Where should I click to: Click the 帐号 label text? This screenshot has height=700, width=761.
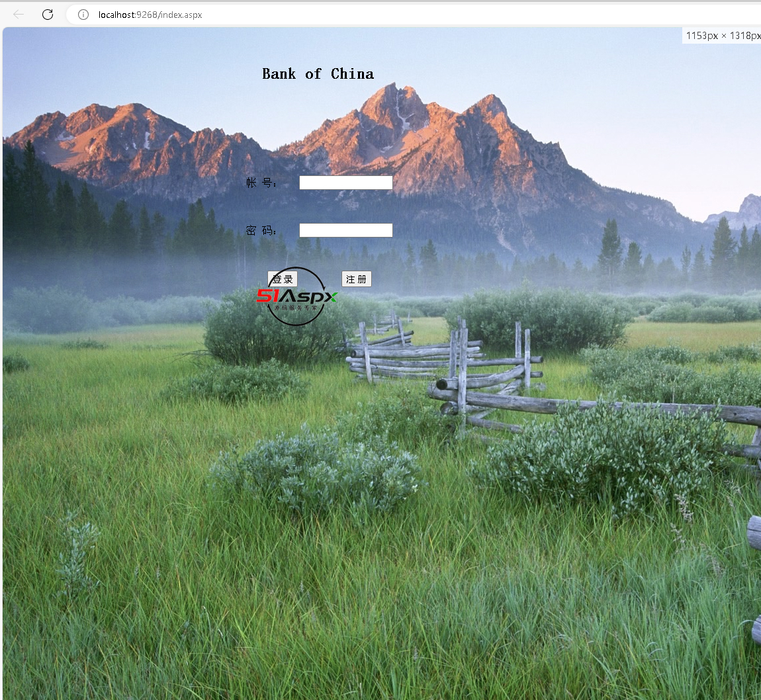(261, 183)
